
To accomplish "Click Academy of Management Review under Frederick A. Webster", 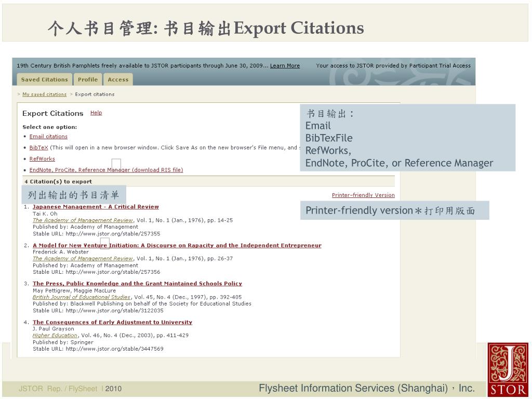I will click(83, 259).
